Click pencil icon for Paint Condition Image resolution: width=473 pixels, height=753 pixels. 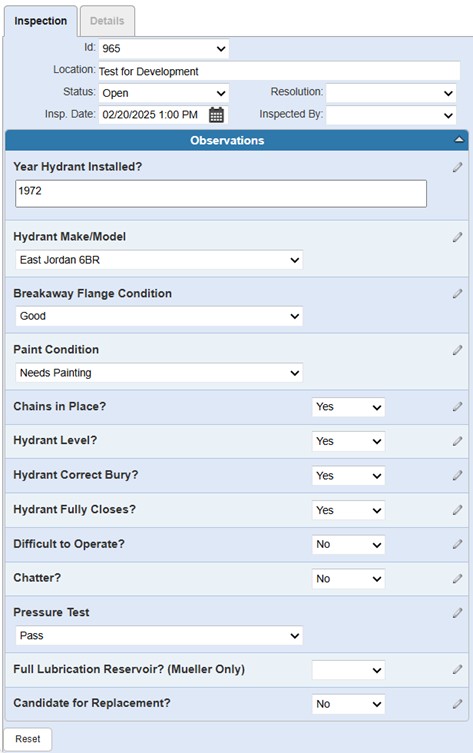pyautogui.click(x=458, y=350)
